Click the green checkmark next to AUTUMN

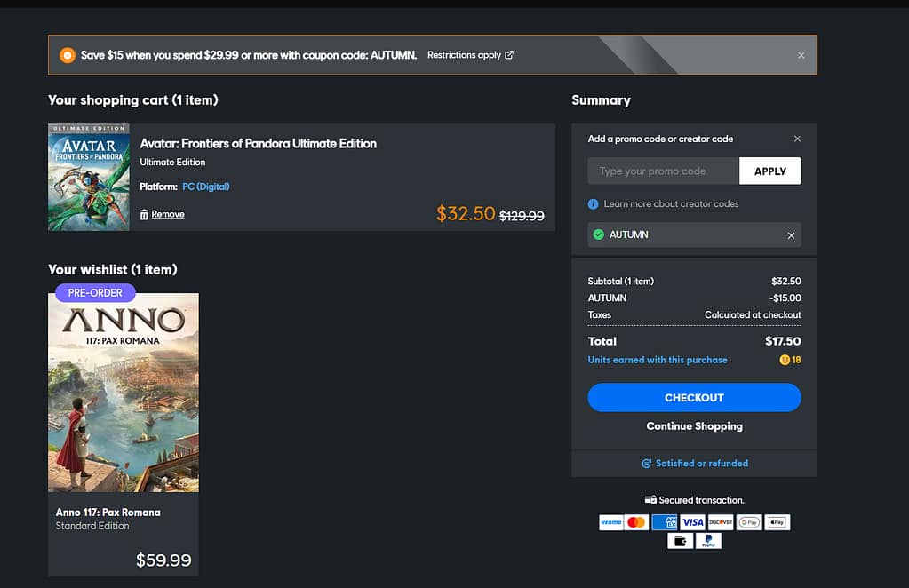tap(599, 234)
